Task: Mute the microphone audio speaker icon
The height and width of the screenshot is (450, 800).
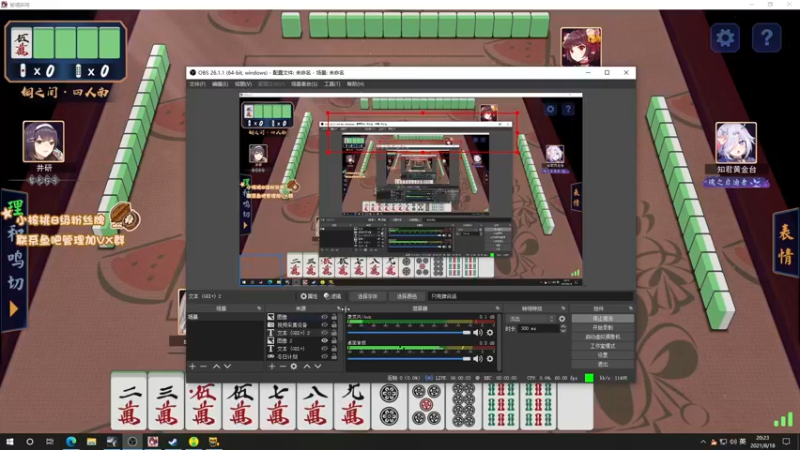Action: pos(478,333)
